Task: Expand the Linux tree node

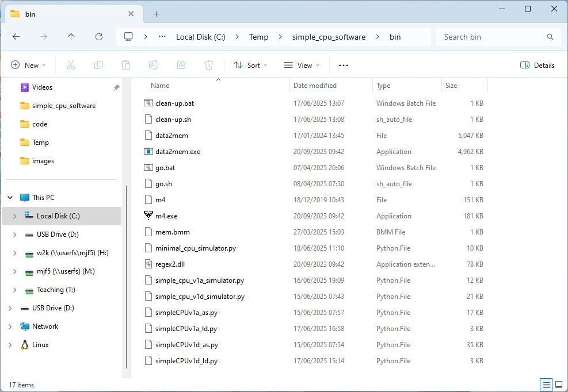Action: coord(10,345)
